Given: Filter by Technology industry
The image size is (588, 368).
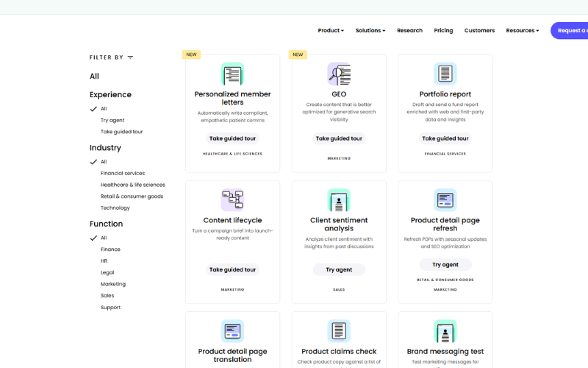Looking at the screenshot, I should pyautogui.click(x=115, y=208).
